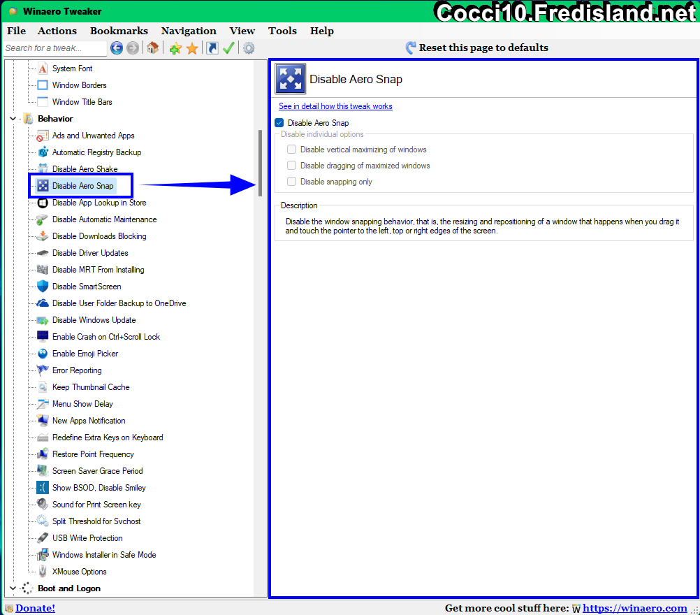Select the Behavior category label
700x615 pixels.
[55, 119]
